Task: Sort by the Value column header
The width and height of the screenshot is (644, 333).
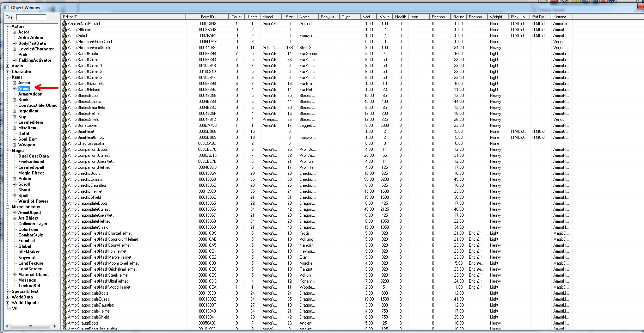Action: coord(385,17)
